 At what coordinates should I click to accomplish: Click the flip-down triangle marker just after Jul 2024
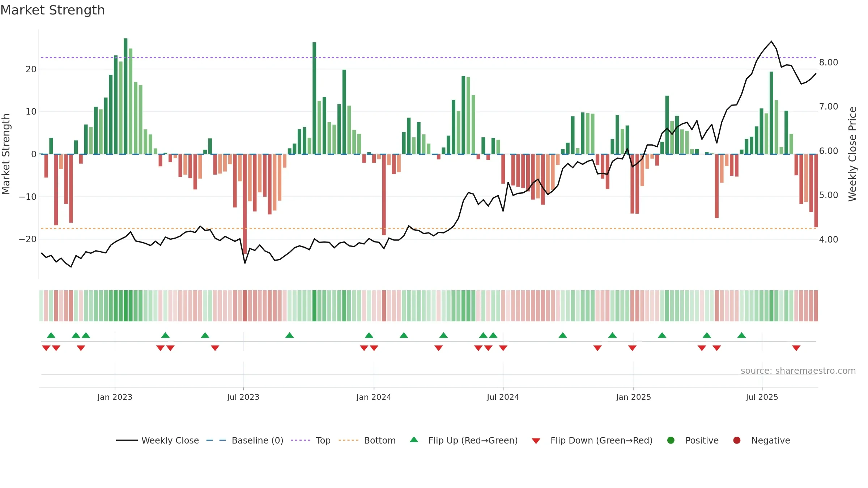[x=503, y=348]
